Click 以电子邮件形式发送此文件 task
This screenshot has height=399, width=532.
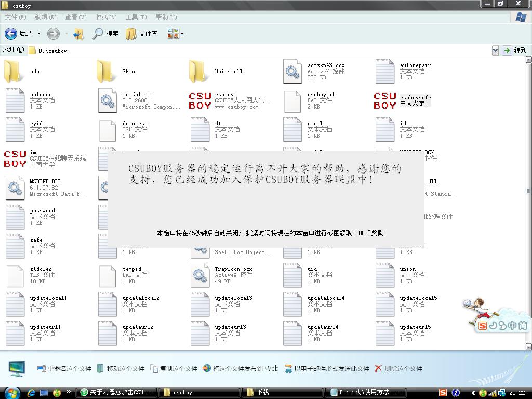coord(327,368)
